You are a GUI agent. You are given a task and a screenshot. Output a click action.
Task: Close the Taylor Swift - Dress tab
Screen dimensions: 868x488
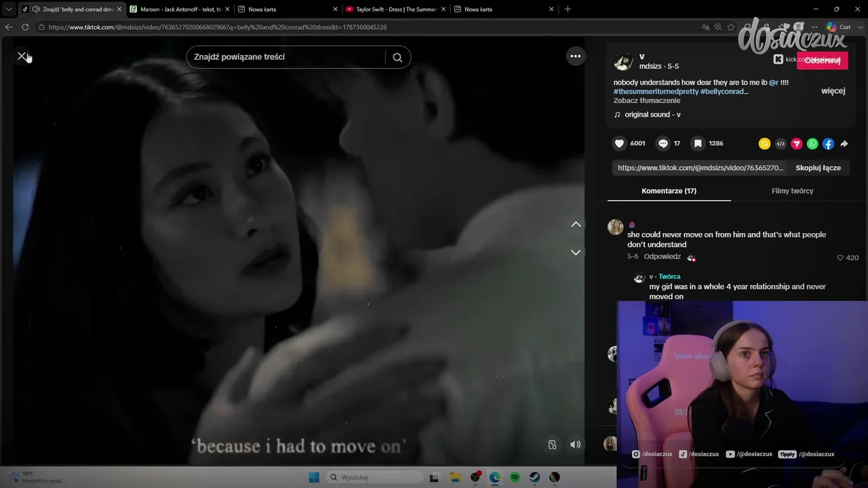coord(443,9)
